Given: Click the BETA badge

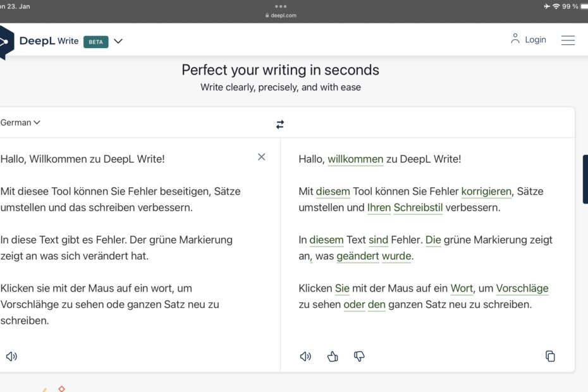Looking at the screenshot, I should pos(96,42).
